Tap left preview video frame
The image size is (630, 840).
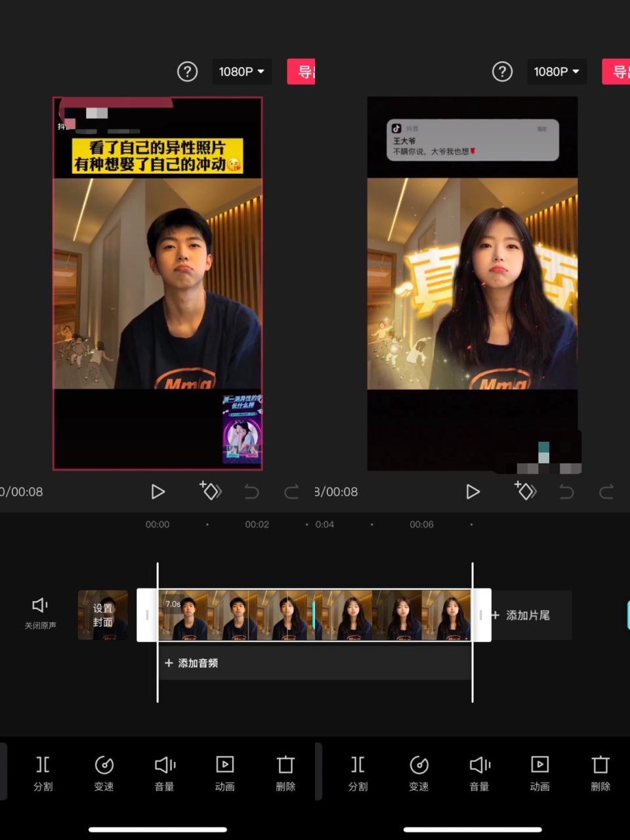coord(157,283)
